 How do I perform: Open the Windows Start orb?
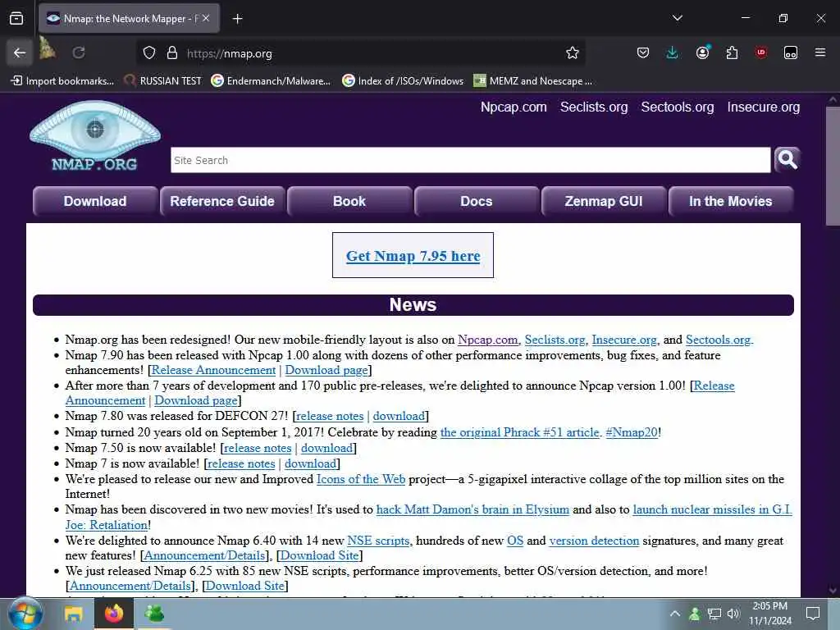click(25, 614)
